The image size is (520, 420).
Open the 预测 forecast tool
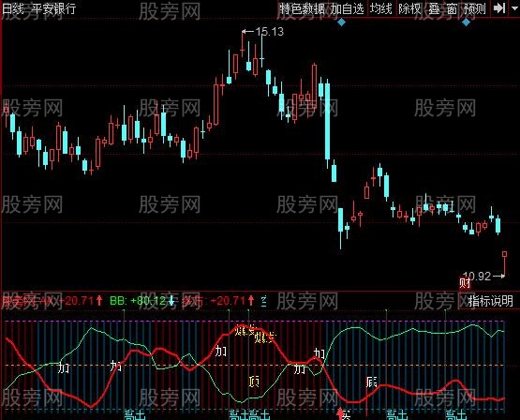click(x=475, y=8)
